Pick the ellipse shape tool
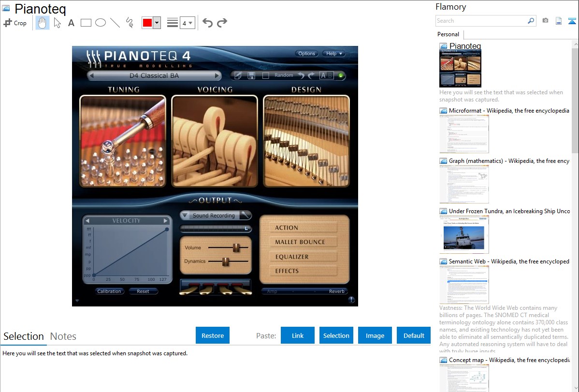Image resolution: width=579 pixels, height=392 pixels. coord(101,23)
